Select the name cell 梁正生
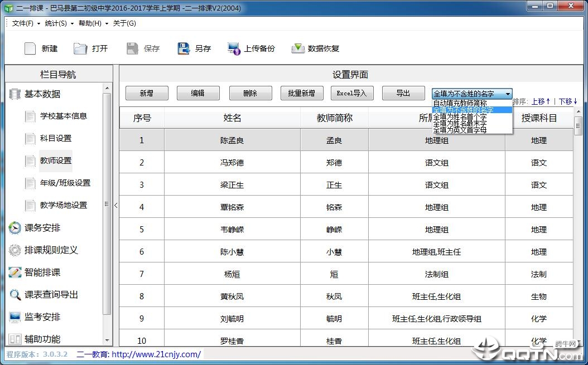588x365 pixels. tap(232, 185)
